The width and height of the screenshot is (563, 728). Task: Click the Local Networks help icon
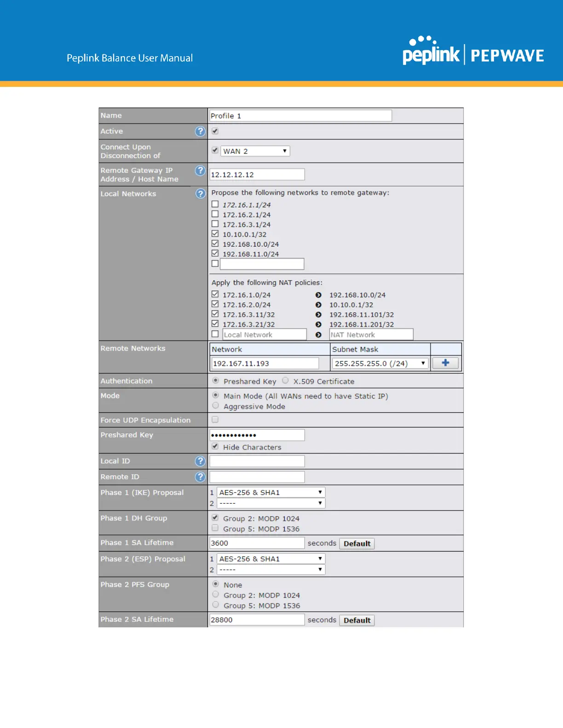pos(200,193)
